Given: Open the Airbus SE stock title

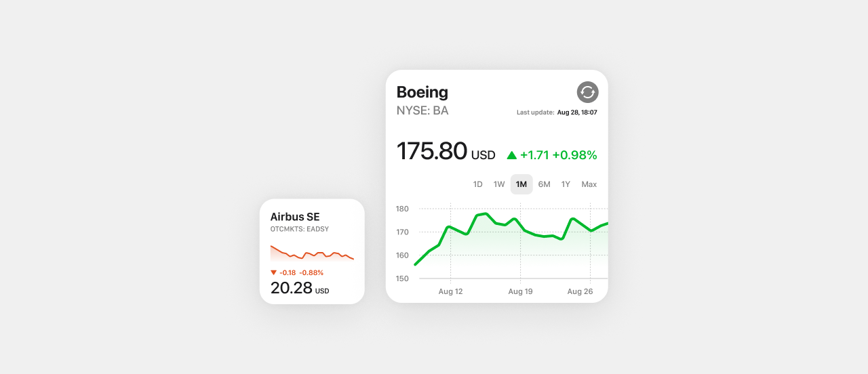Looking at the screenshot, I should (x=295, y=217).
